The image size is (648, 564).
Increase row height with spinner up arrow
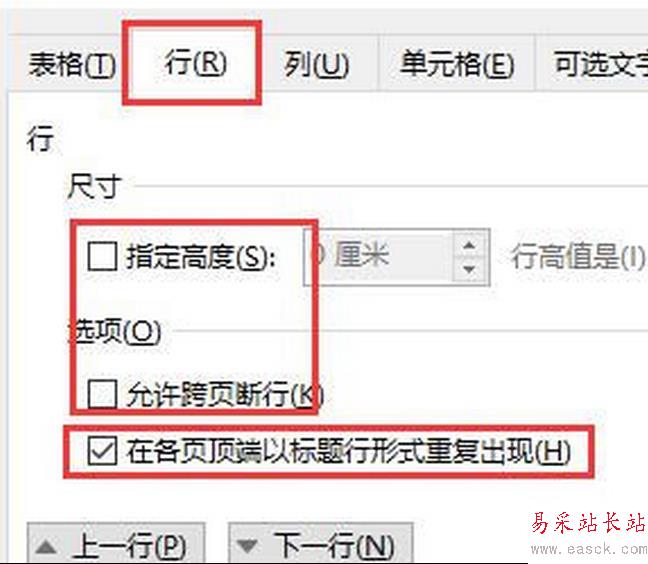pos(469,245)
